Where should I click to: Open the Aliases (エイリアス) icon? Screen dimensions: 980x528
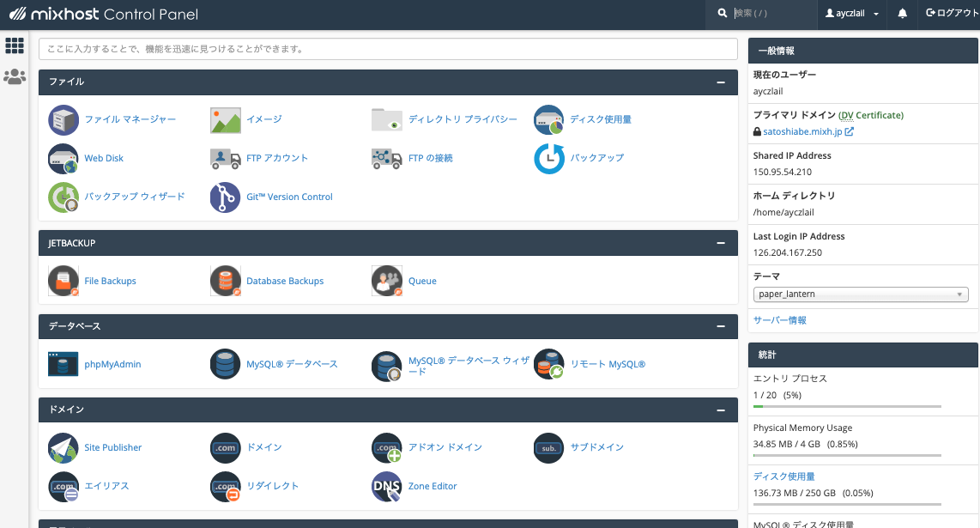64,487
